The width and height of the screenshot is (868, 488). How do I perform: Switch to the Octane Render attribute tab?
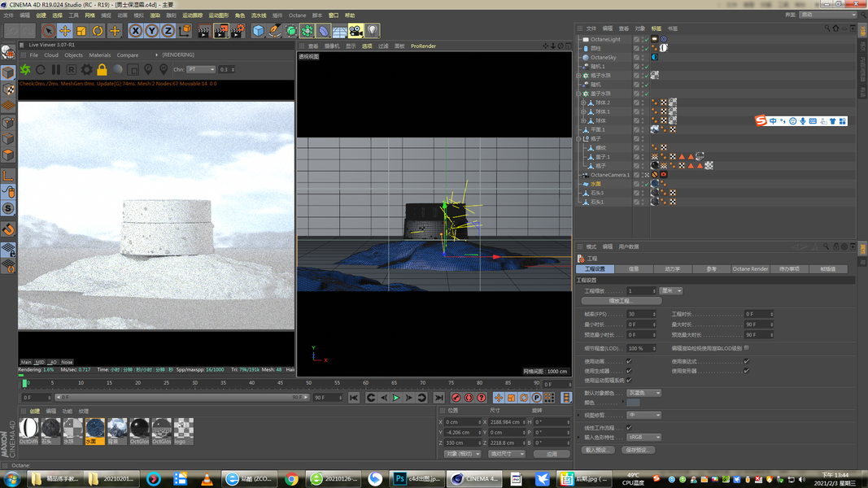[750, 269]
